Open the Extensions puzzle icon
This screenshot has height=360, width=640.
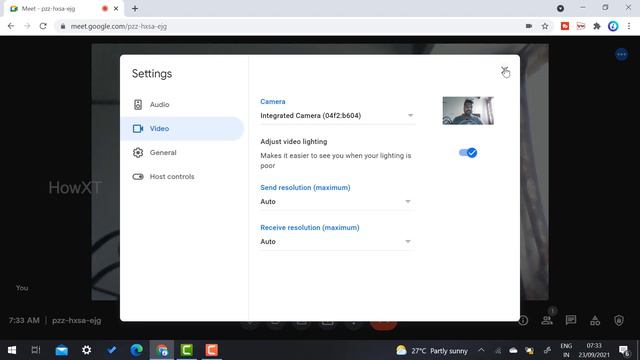pos(597,26)
